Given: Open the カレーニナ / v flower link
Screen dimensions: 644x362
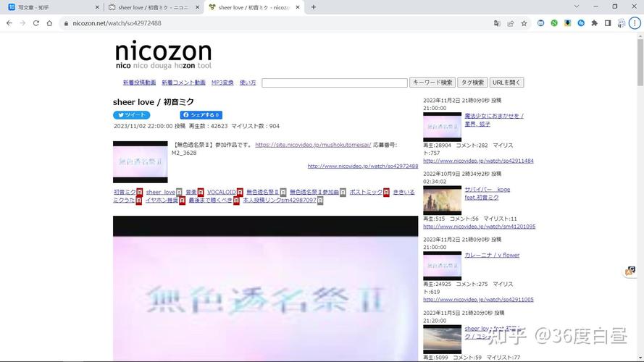Looking at the screenshot, I should pyautogui.click(x=492, y=255).
